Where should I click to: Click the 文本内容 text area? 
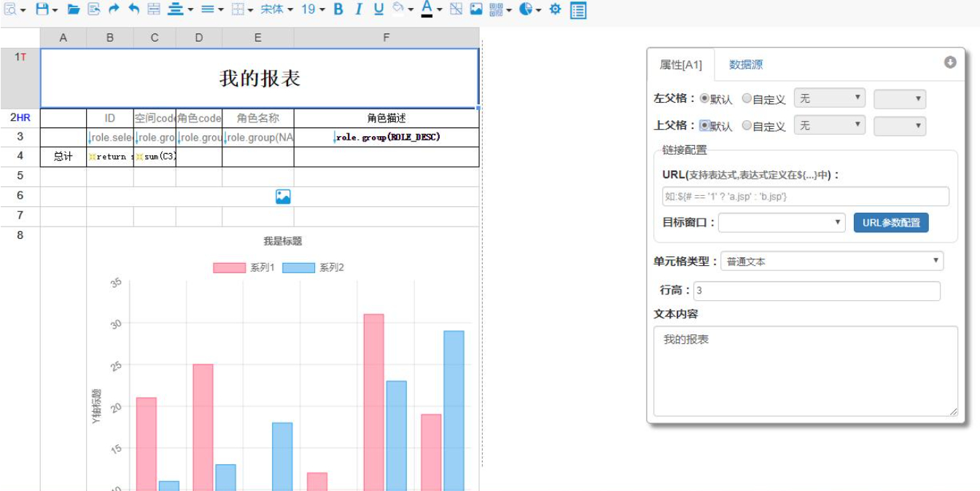pos(806,372)
